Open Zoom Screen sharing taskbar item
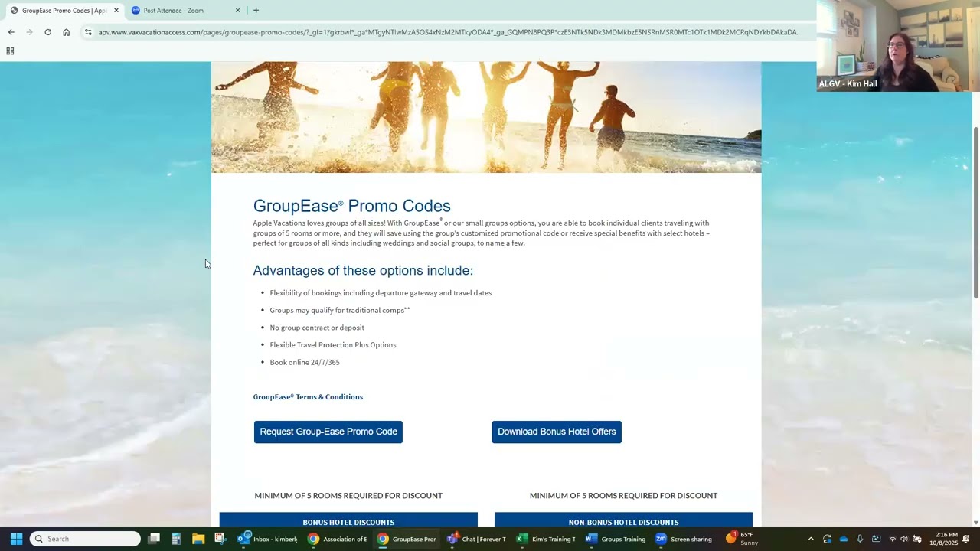Screen dimensions: 980x551 684,539
